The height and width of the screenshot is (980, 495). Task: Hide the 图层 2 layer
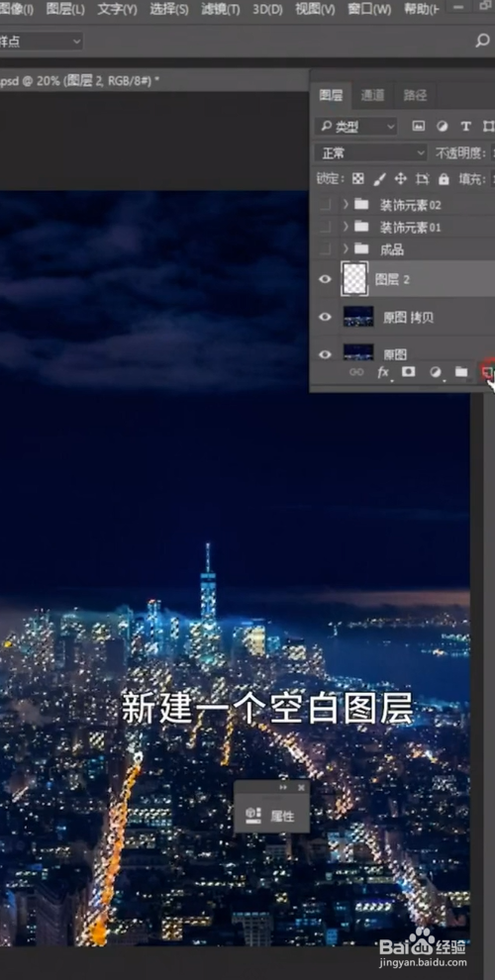pos(325,279)
